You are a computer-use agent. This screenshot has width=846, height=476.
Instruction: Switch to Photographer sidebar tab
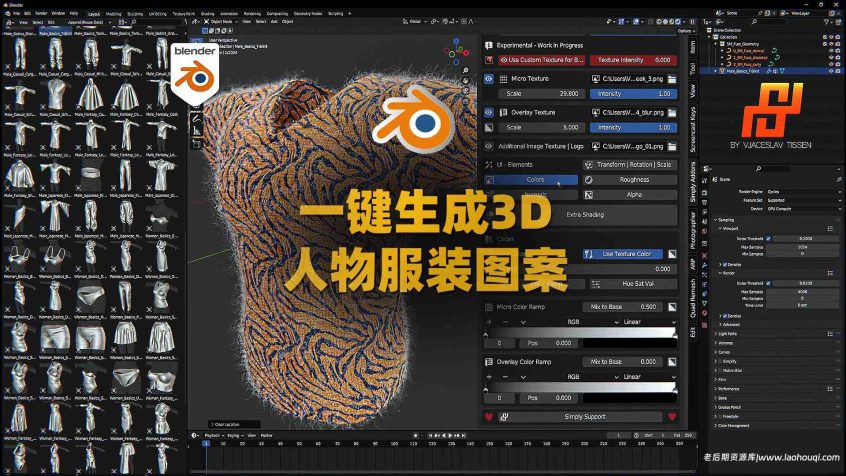(693, 230)
